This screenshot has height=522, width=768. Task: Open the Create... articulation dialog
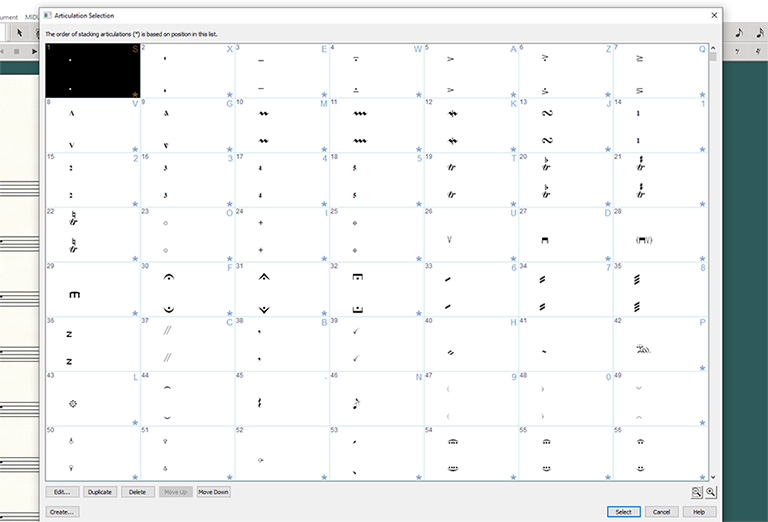click(x=62, y=512)
